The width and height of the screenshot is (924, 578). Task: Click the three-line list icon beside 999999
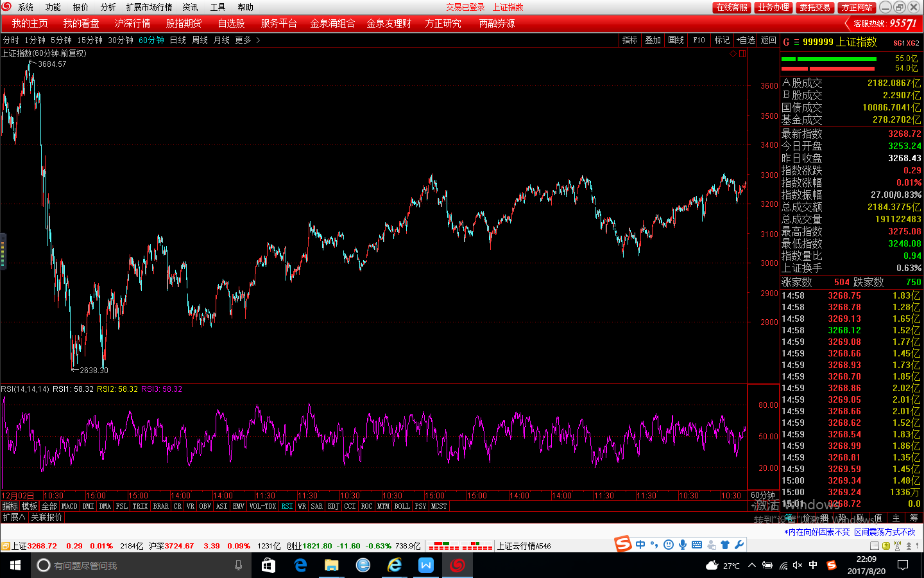point(796,42)
